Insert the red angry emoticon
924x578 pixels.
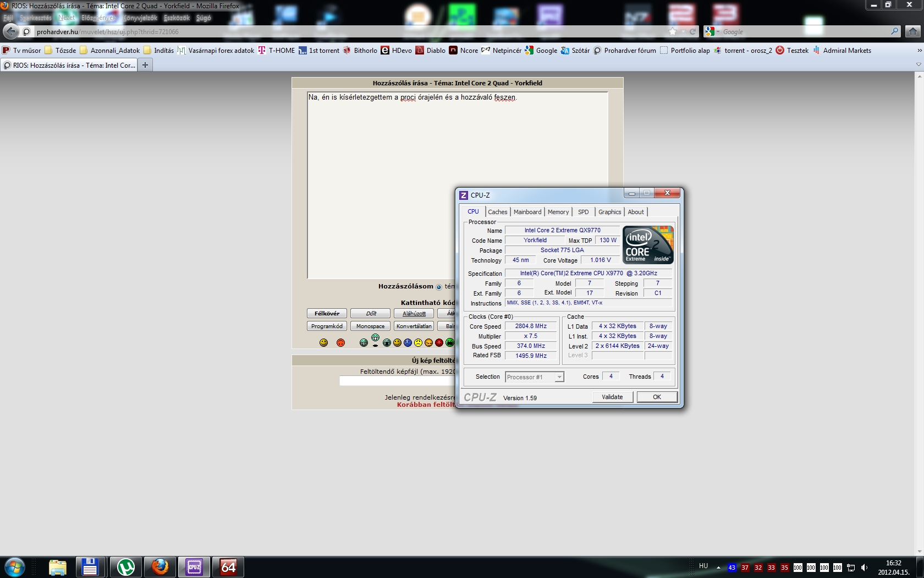[x=439, y=342]
